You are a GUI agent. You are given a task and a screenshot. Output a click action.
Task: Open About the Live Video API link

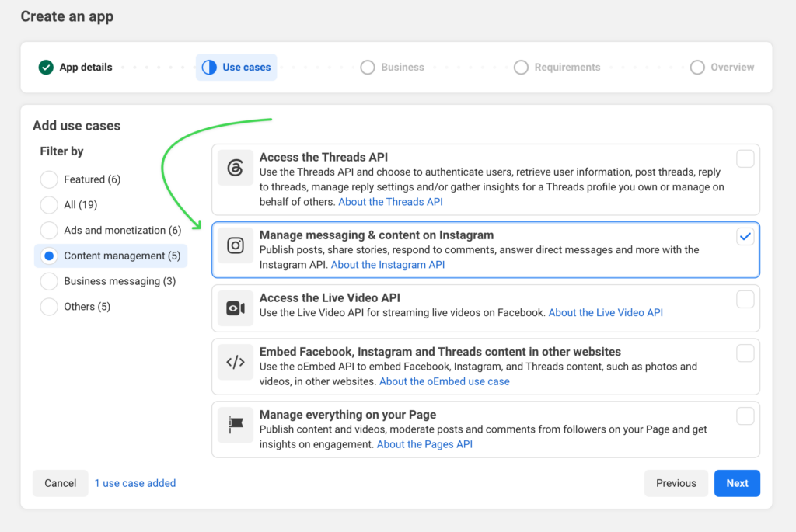pos(606,312)
